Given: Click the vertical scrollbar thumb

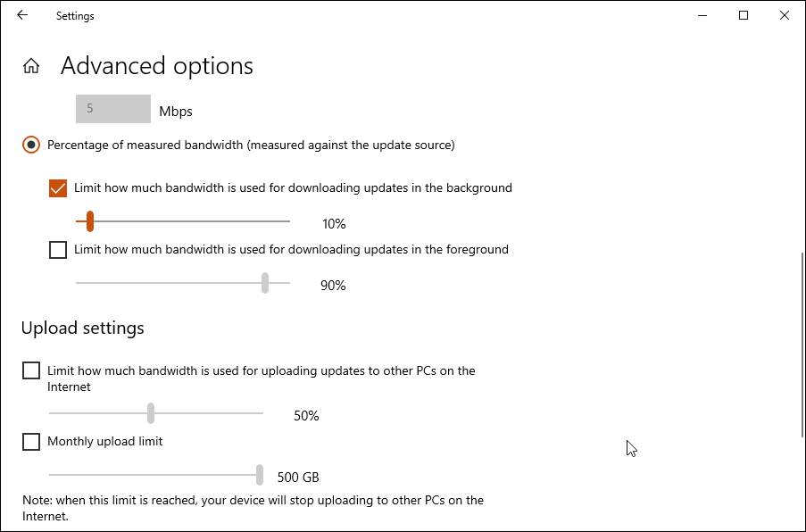Looking at the screenshot, I should [800, 344].
